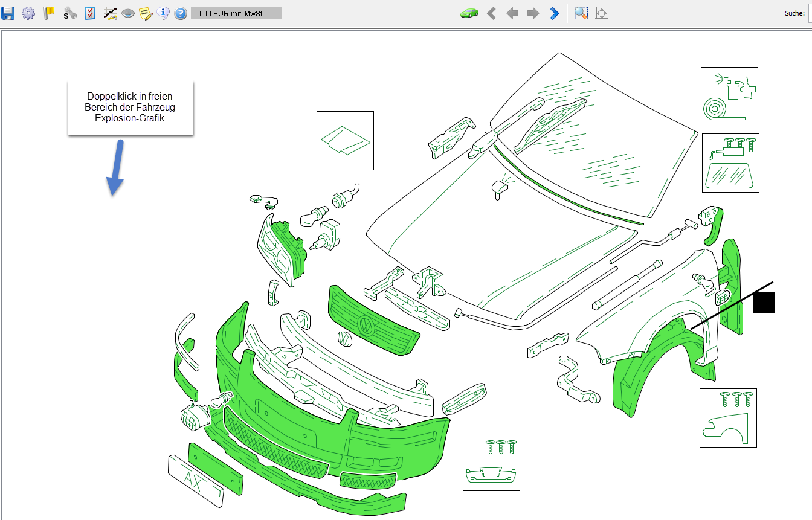Click the info speech bubble icon
Screen dimensions: 812x520
point(163,13)
